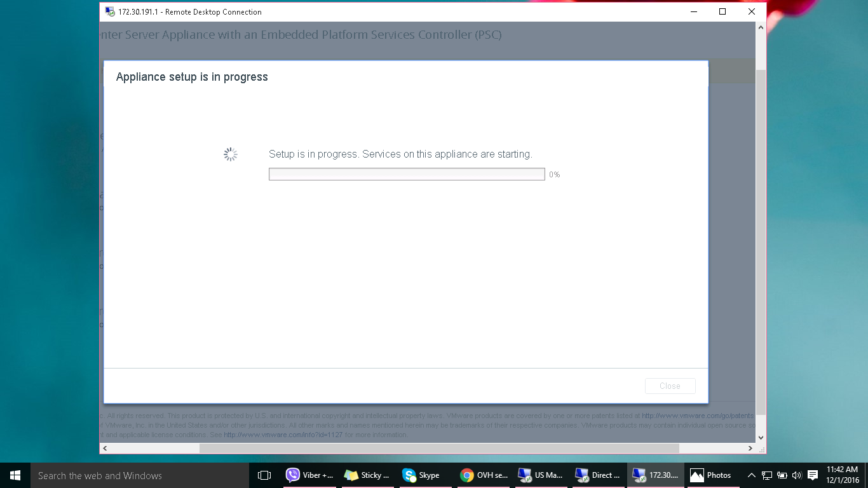
Task: Select the 172.30... remote desktop taskbar item
Action: pyautogui.click(x=656, y=475)
